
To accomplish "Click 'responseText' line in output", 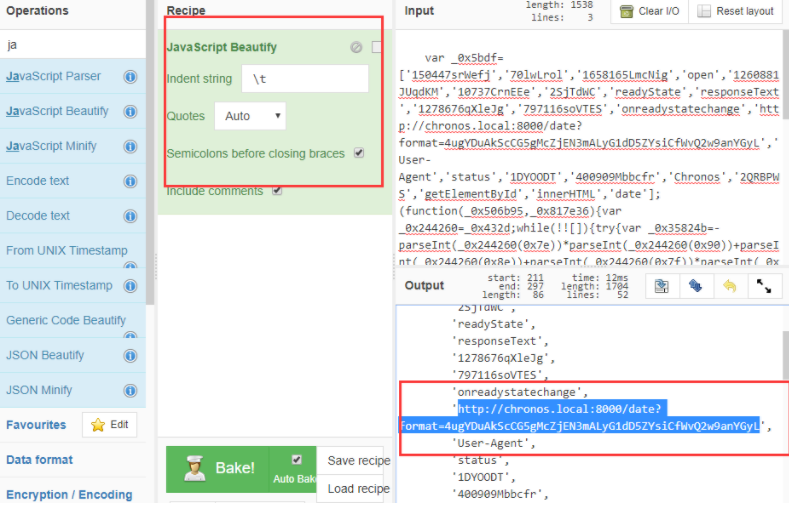I will (x=501, y=341).
